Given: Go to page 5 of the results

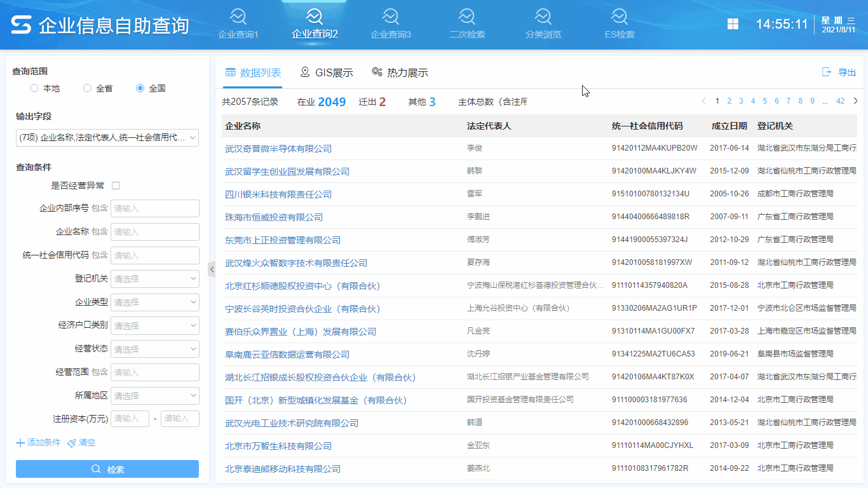Looking at the screenshot, I should tap(764, 100).
